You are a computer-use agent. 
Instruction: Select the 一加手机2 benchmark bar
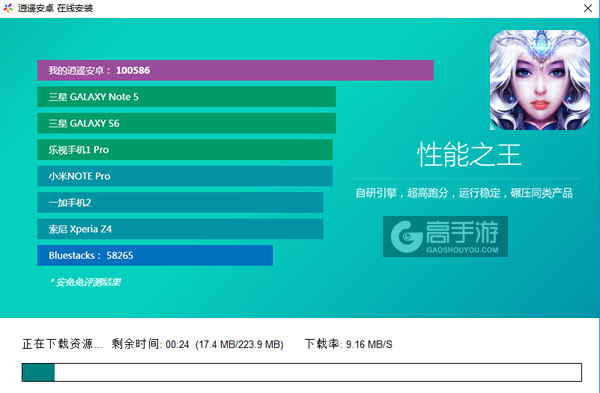coord(180,202)
